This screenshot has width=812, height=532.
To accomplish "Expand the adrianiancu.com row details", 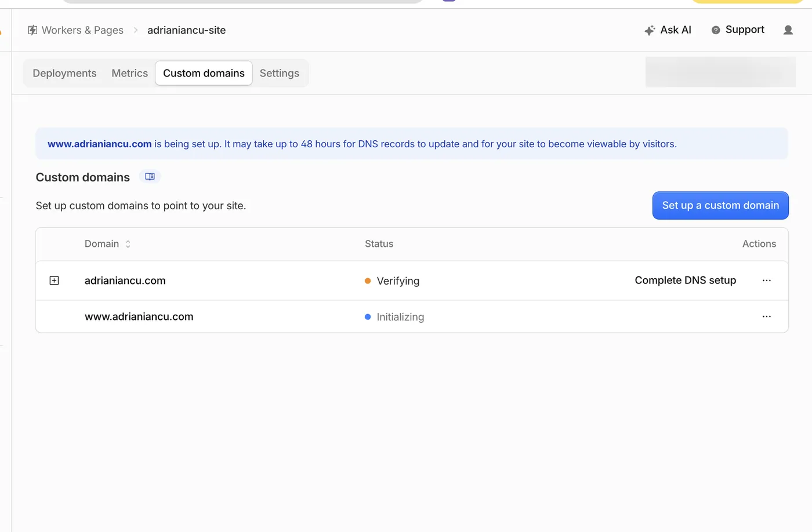I will click(x=54, y=280).
